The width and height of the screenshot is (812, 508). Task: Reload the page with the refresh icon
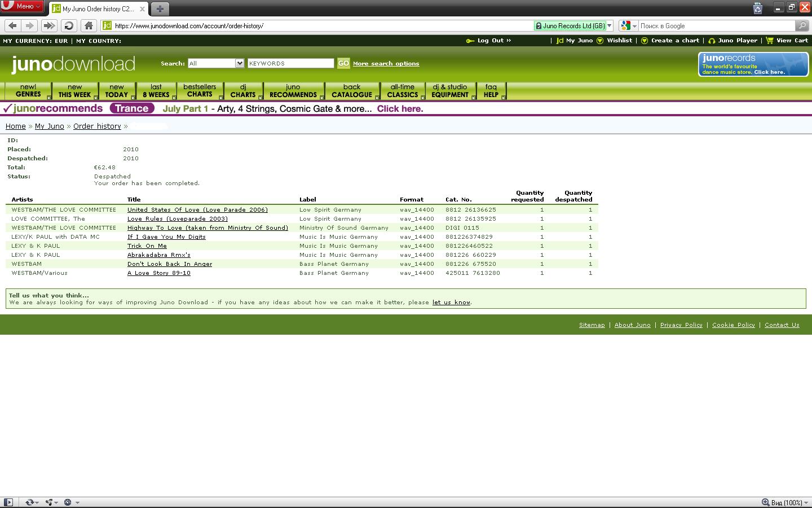pyautogui.click(x=69, y=25)
